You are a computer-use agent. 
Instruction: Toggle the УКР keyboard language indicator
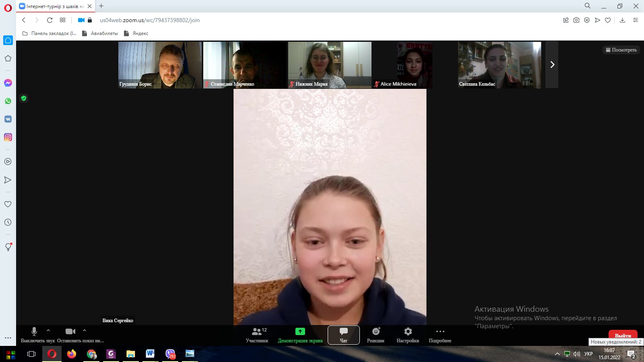click(x=588, y=354)
